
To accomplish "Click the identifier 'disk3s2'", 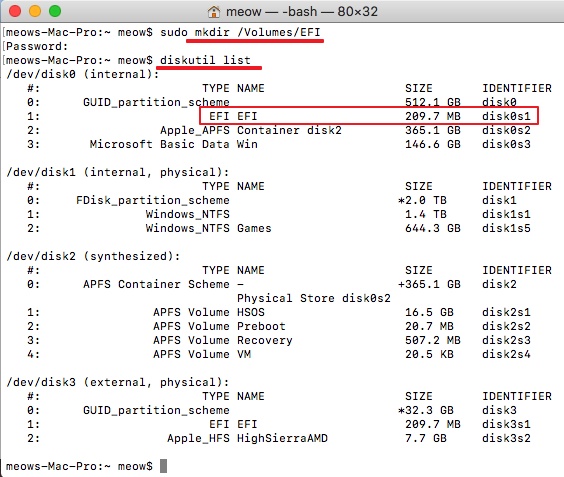I will click(x=506, y=439).
